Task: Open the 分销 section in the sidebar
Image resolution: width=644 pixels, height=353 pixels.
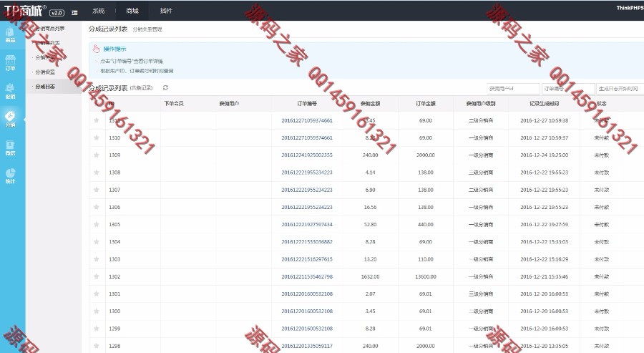Action: tap(10, 119)
